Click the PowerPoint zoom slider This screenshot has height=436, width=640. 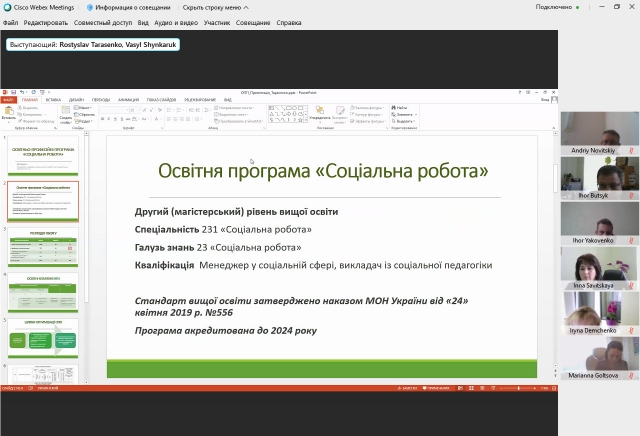tap(518, 388)
